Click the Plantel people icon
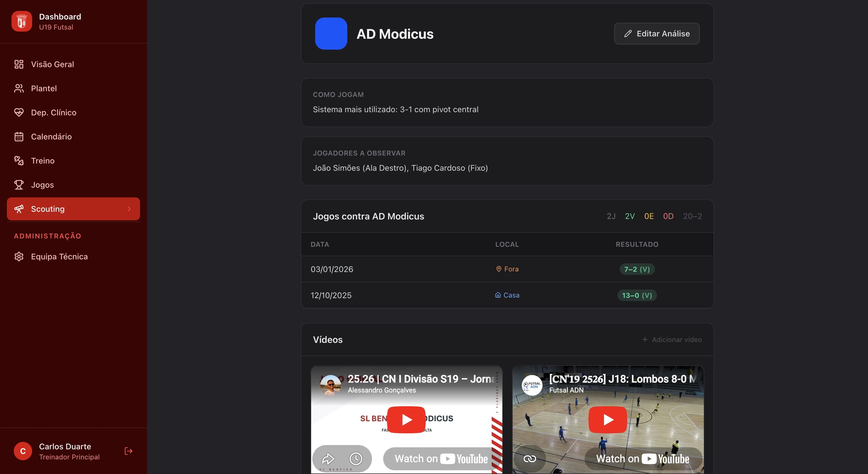Screen dimensions: 868x474 click(x=19, y=88)
